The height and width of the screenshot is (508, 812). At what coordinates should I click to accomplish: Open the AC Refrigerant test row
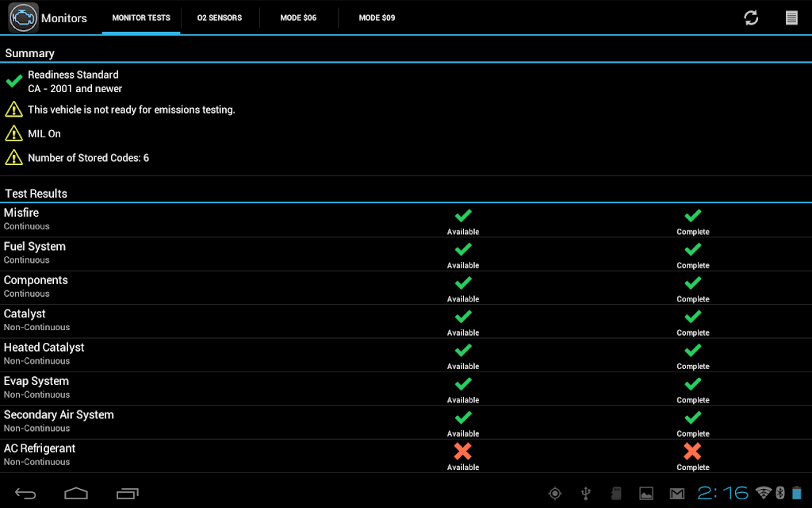pos(406,456)
